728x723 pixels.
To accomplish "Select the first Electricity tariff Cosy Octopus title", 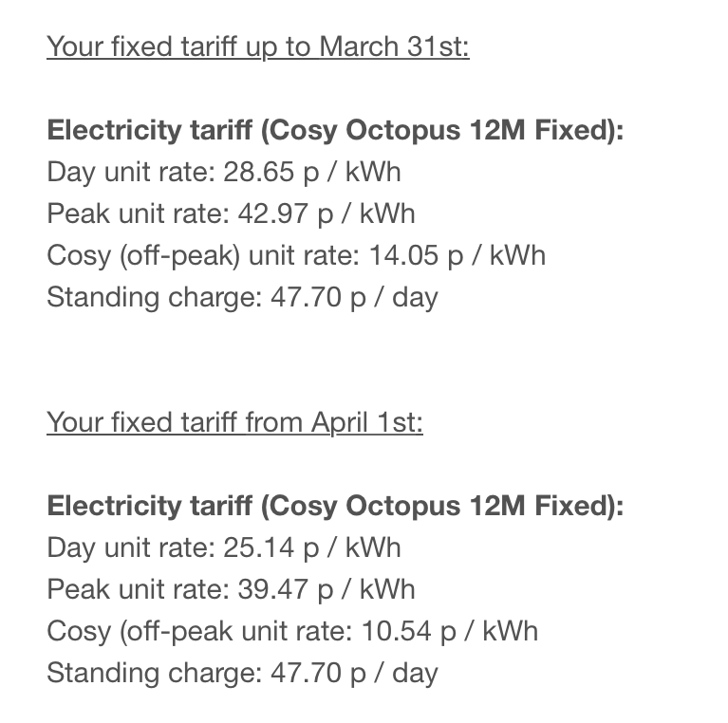I will point(335,131).
